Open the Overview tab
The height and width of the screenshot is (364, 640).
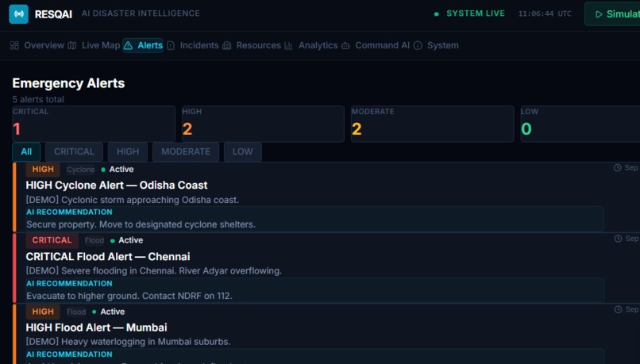pos(37,45)
